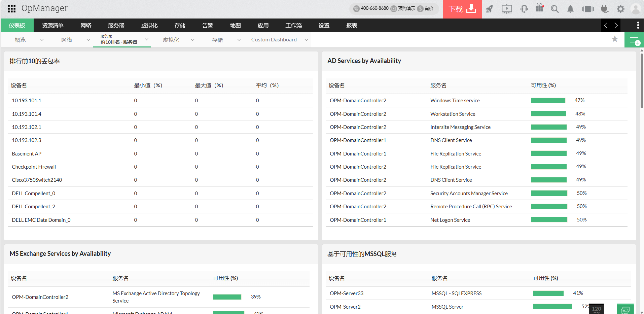Click the device rack icon in header

pos(587,9)
